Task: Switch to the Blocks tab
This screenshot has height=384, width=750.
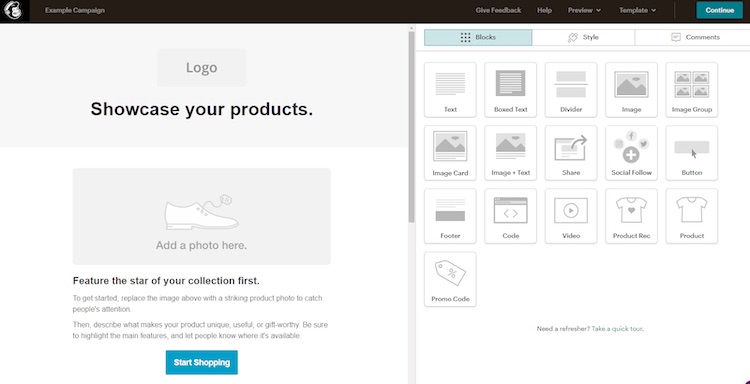Action: (478, 37)
